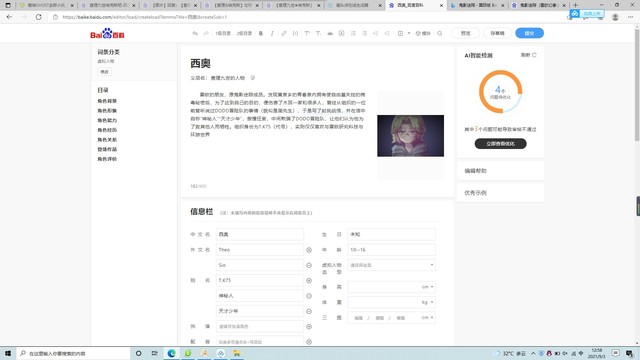The width and height of the screenshot is (640, 360).
Task: Jump to 角色评价 in the 目录
Action: 107,159
